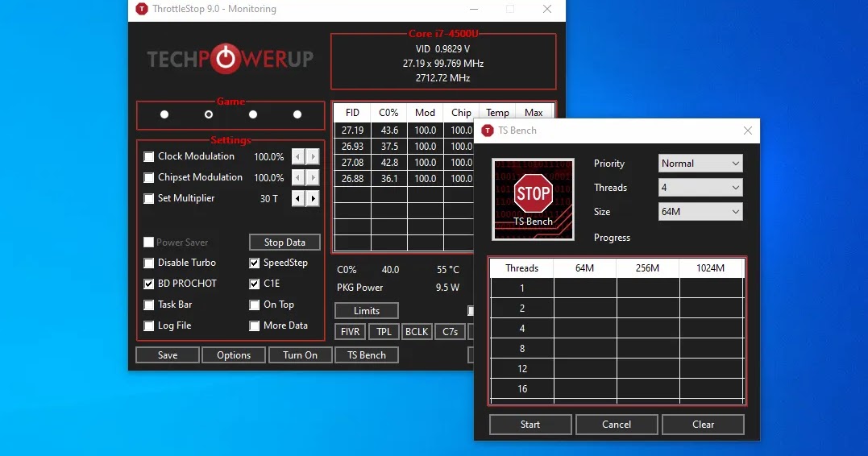Click the Turn On button
Screen dimensions: 868x456
click(x=300, y=355)
